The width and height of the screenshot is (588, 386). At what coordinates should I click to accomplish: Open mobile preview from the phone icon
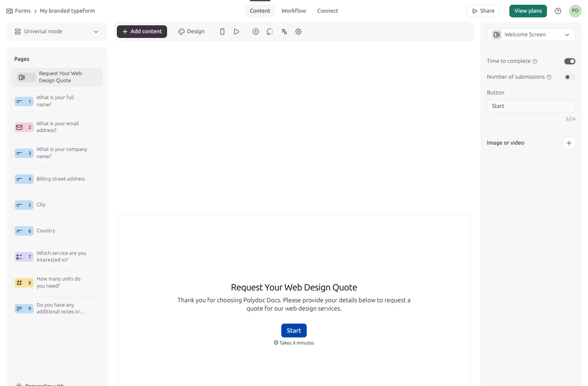[222, 32]
